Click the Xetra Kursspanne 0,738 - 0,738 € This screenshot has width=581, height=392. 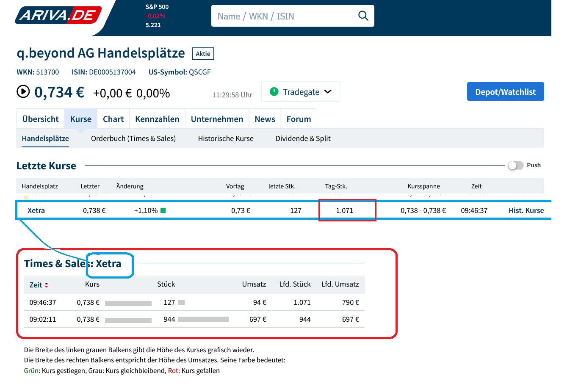[x=423, y=210]
